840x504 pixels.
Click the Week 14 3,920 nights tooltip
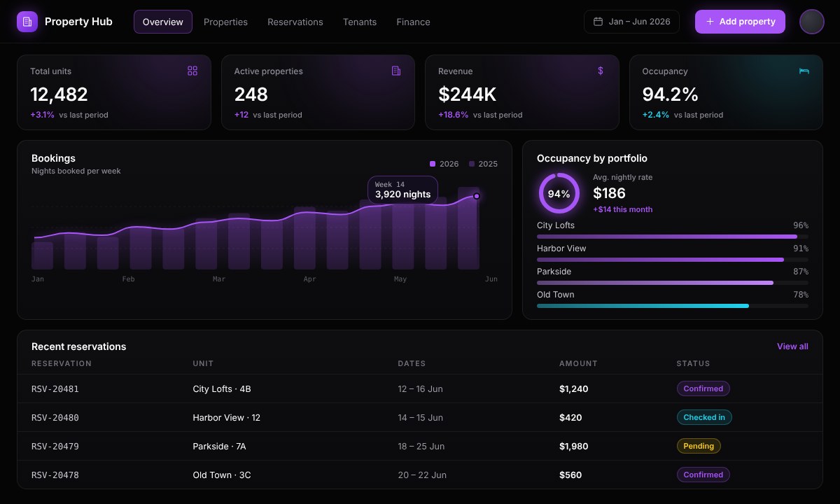click(x=402, y=190)
